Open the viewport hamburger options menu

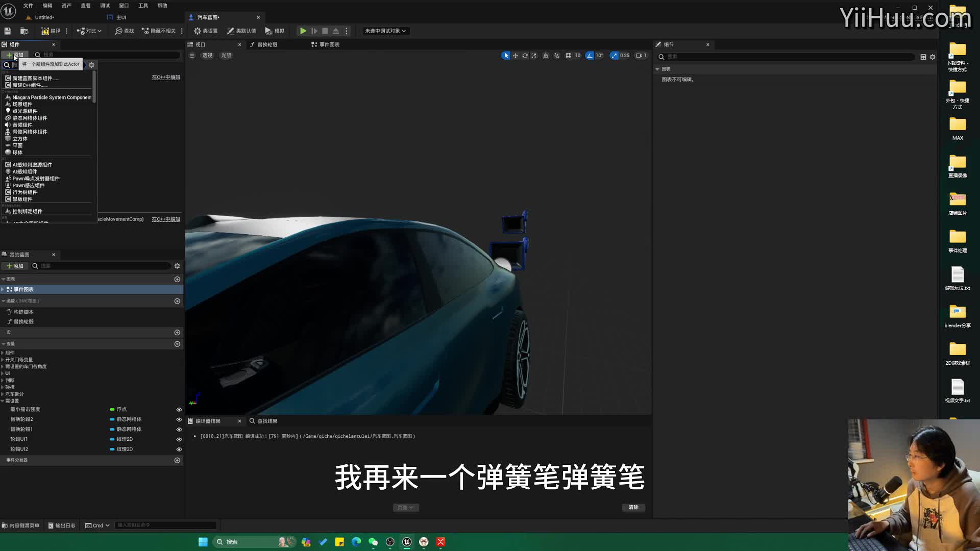[x=192, y=56]
